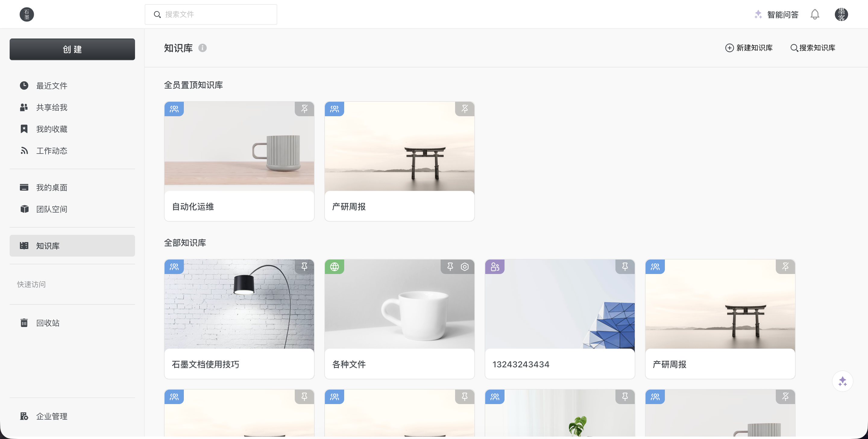Click the Shimo logo at top left
The height and width of the screenshot is (439, 868).
pyautogui.click(x=27, y=14)
